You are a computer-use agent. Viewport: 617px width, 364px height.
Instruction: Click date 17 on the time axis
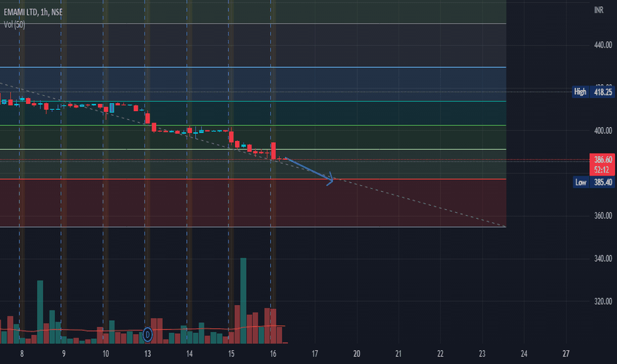pos(315,354)
